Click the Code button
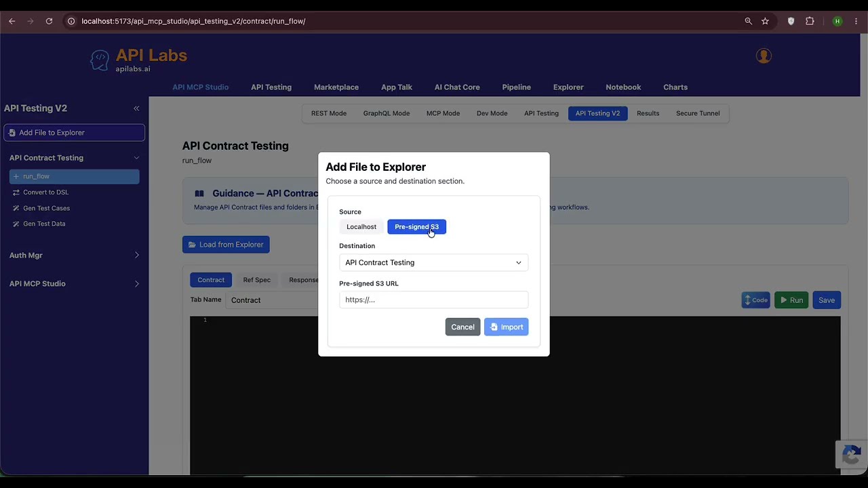 (755, 300)
